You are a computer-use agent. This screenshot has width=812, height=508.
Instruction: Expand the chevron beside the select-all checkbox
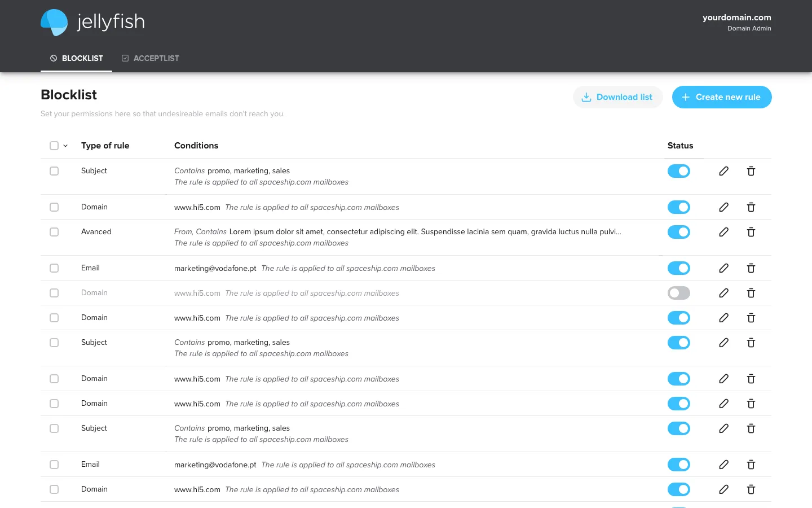click(65, 146)
